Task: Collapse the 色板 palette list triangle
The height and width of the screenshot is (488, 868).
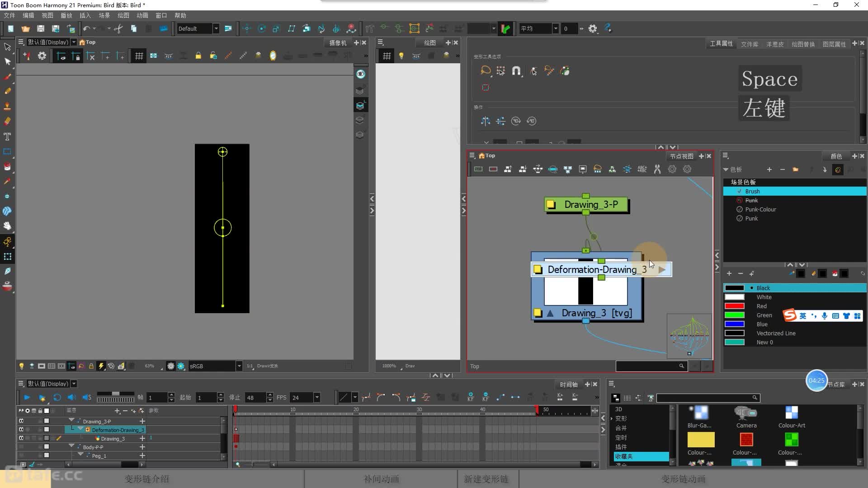Action: click(726, 169)
